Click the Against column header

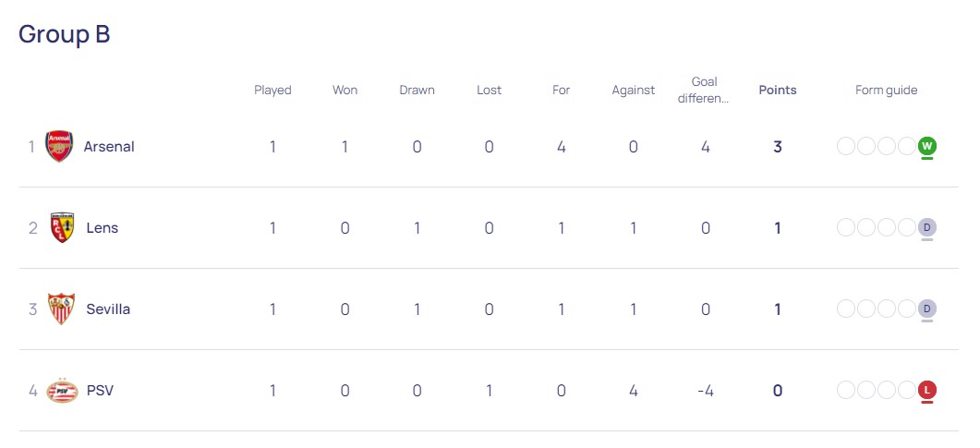click(633, 90)
